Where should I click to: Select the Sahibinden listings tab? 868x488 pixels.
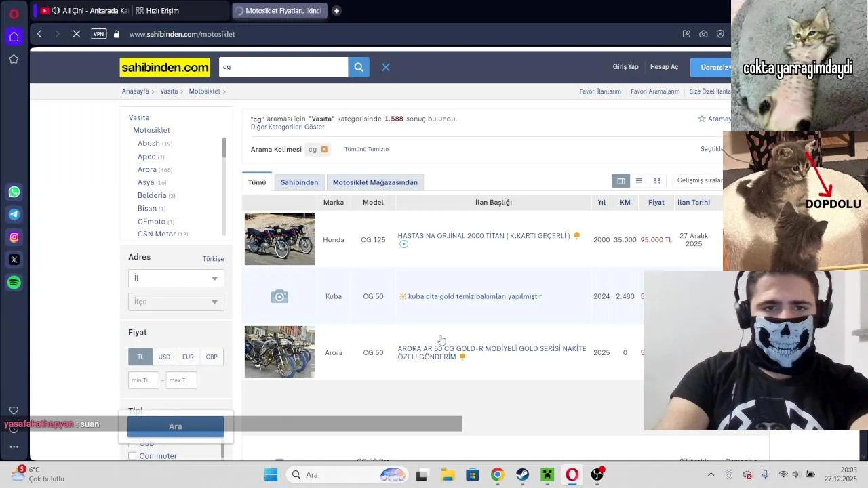tap(299, 182)
